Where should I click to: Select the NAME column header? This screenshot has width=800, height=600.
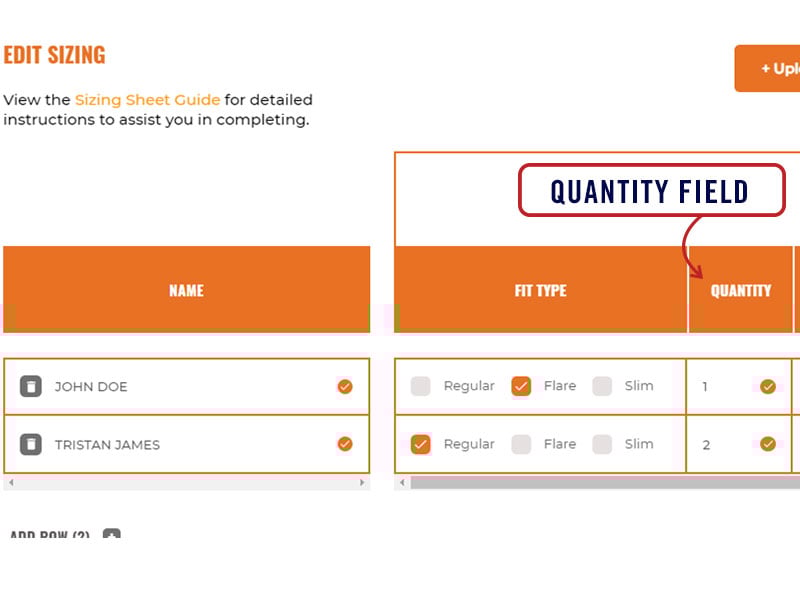click(186, 290)
